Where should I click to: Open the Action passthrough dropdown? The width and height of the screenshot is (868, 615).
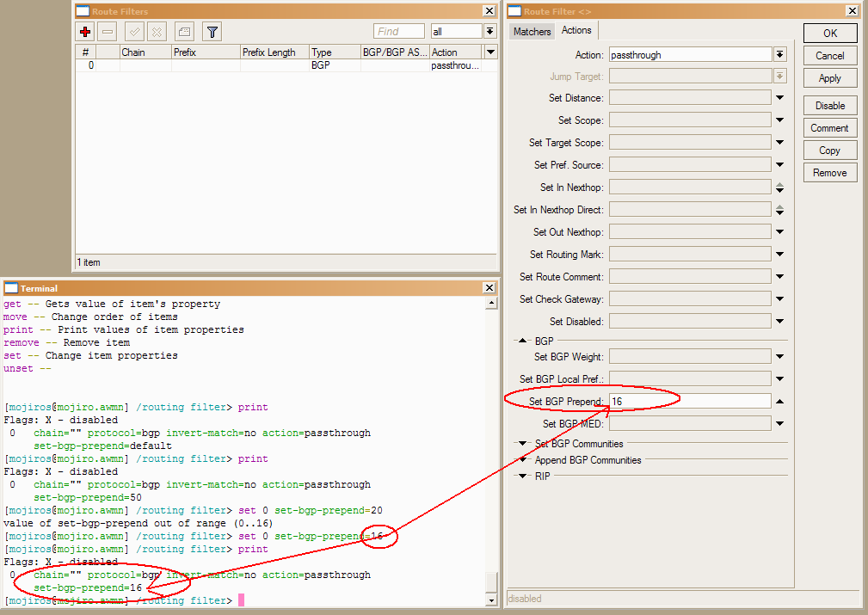pos(779,54)
